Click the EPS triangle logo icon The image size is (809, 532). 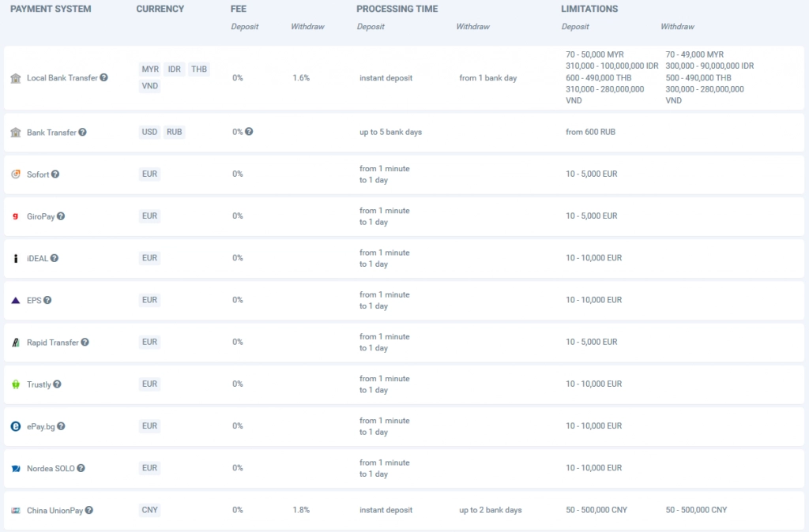pyautogui.click(x=16, y=300)
